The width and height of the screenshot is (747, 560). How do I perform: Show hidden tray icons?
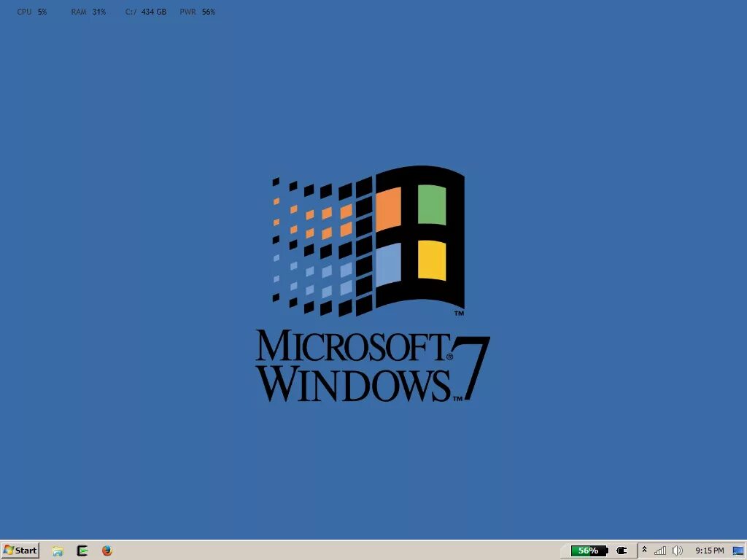[x=645, y=550]
